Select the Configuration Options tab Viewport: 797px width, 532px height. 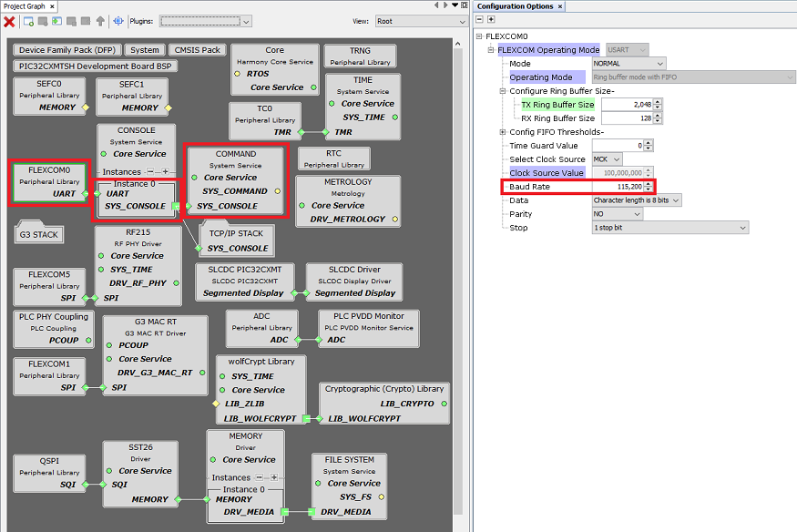[x=515, y=6]
